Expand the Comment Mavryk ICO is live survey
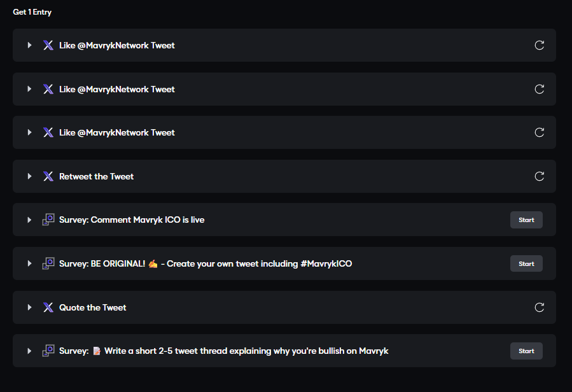The image size is (572, 392). pos(29,220)
